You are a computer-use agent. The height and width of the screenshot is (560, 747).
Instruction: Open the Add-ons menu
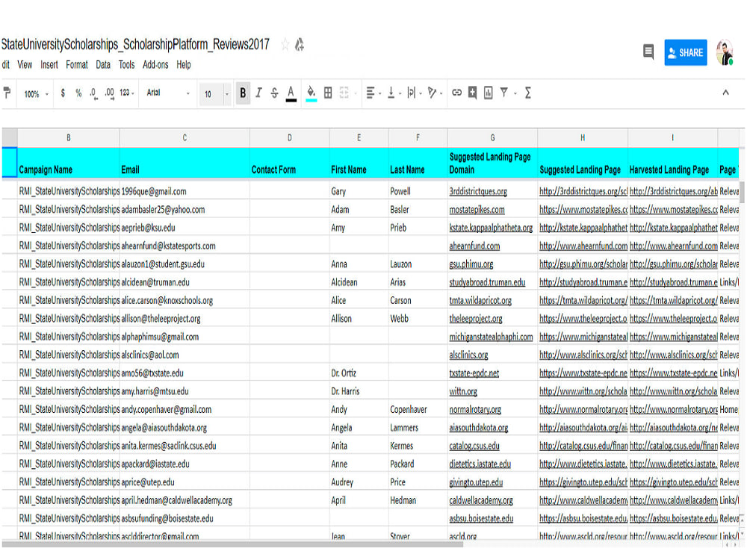(155, 65)
